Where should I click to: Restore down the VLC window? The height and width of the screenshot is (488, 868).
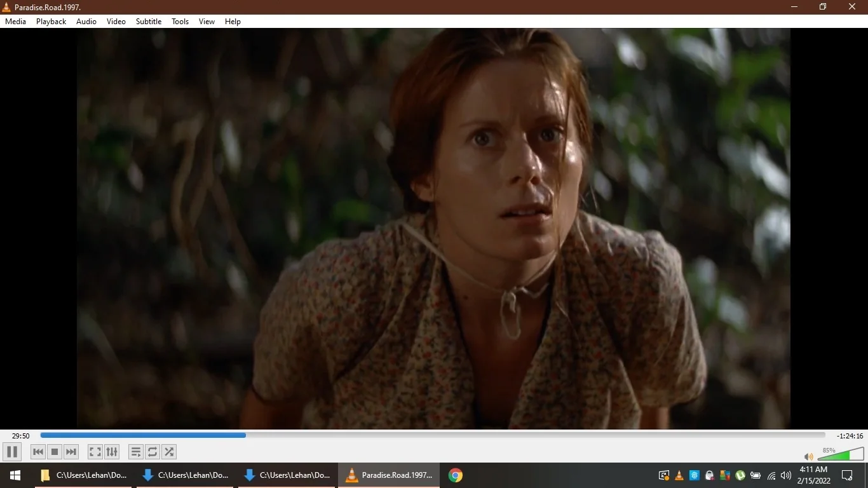pyautogui.click(x=823, y=7)
